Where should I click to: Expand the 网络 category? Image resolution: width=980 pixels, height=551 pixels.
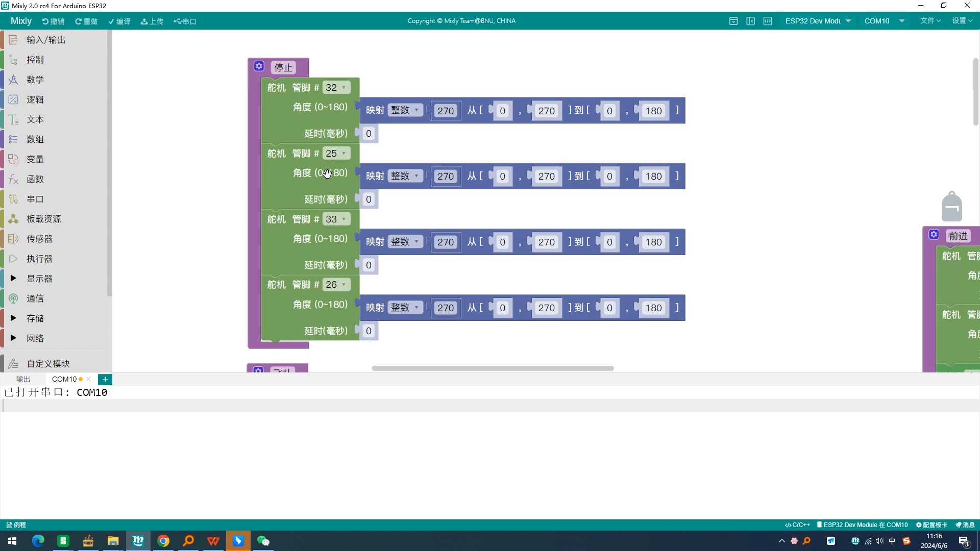[35, 338]
